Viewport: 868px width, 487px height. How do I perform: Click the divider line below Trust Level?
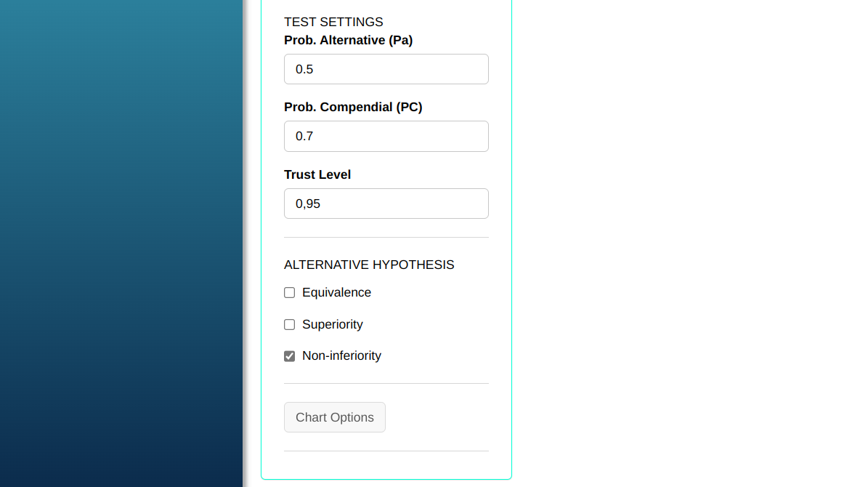[386, 237]
